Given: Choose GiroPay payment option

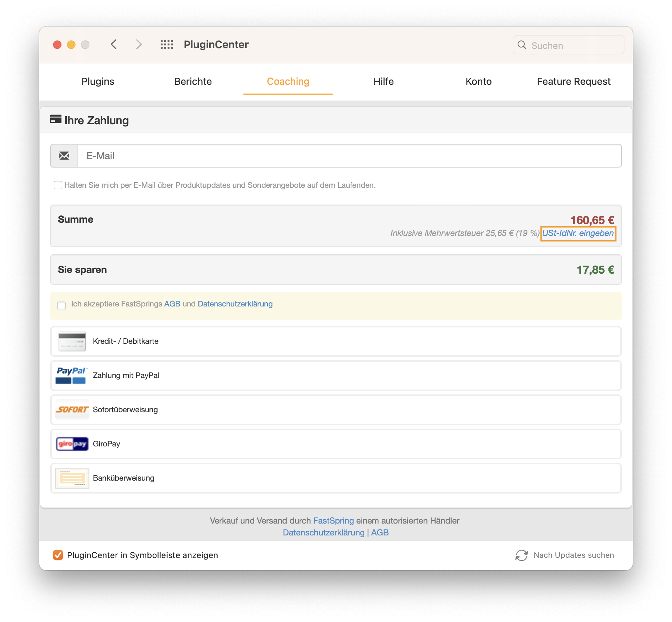Looking at the screenshot, I should click(336, 444).
